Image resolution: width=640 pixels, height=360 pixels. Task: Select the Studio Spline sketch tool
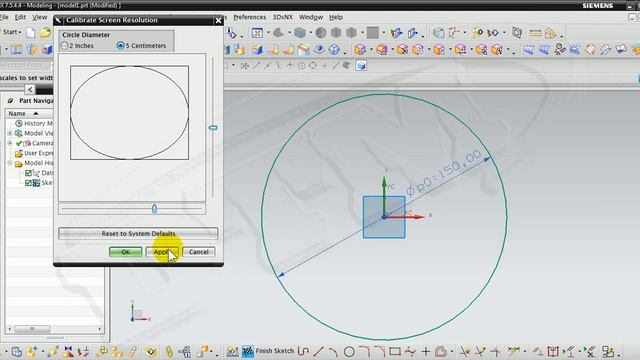coord(410,351)
